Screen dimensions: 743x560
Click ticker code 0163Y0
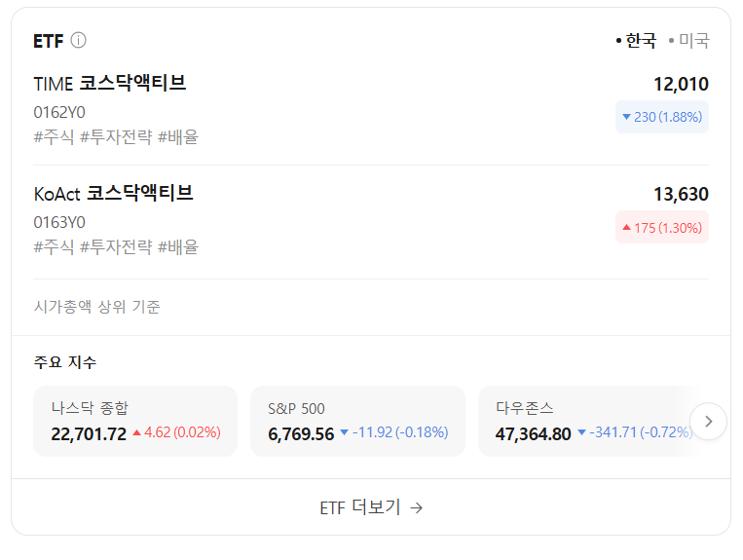point(59,221)
